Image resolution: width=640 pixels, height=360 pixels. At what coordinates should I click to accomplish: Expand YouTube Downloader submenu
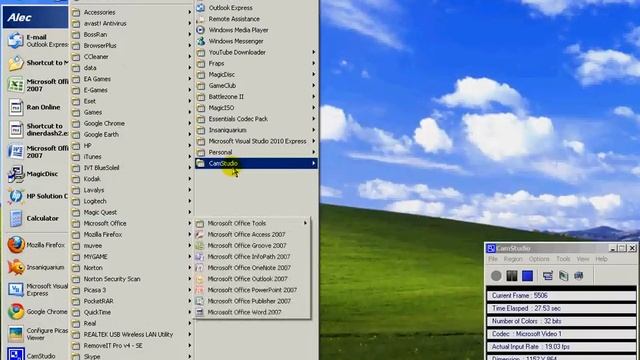256,52
